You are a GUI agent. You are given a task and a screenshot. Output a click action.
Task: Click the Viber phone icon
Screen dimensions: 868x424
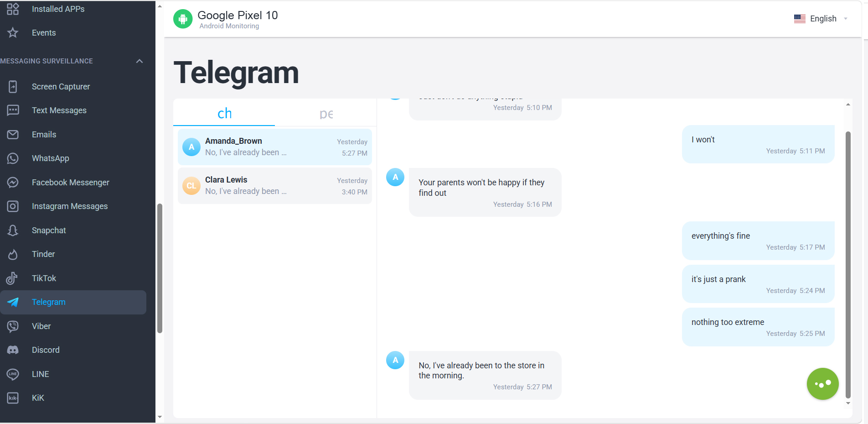(x=13, y=326)
